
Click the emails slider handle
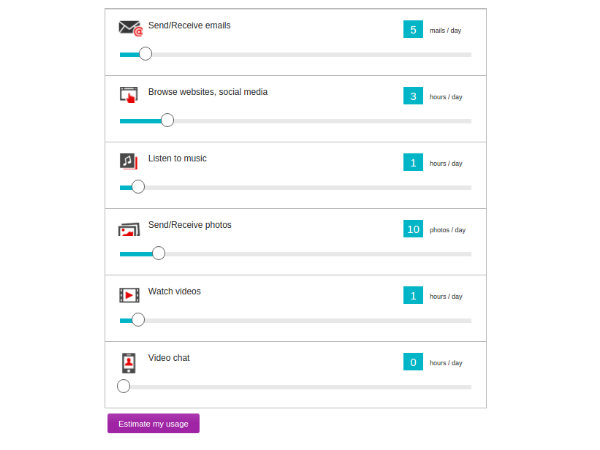click(145, 54)
